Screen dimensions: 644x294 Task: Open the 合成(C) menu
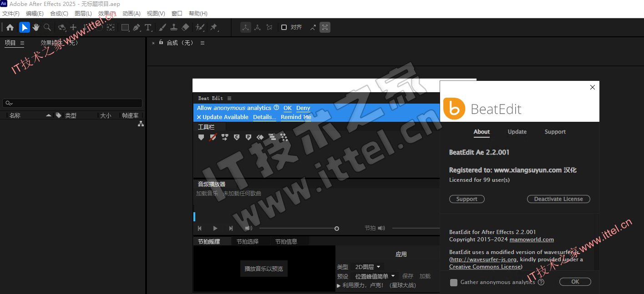coord(59,14)
